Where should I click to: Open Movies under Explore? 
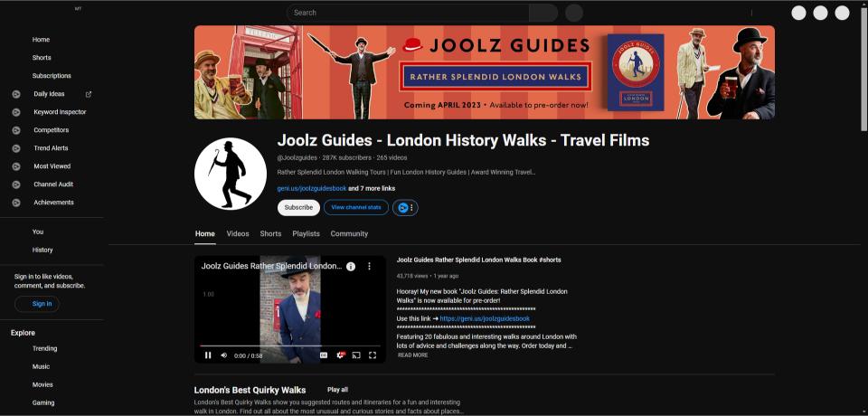coord(42,385)
